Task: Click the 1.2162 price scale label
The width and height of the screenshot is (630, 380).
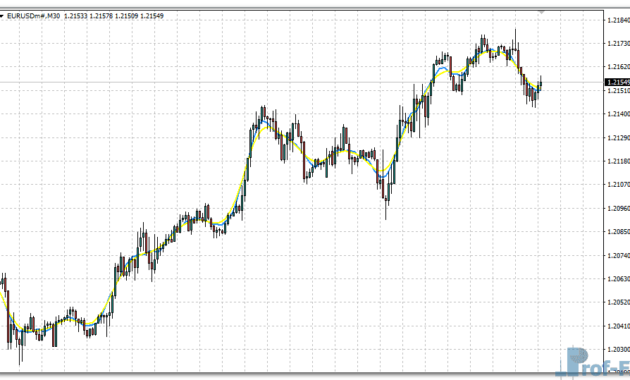Action: [619, 67]
